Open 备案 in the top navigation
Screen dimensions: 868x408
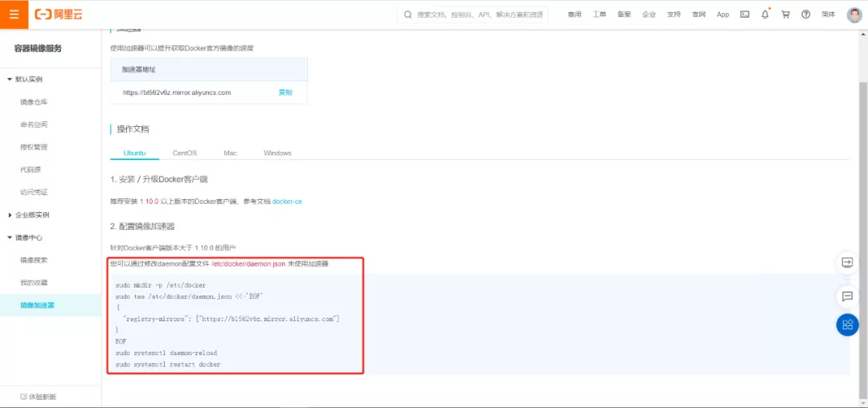tap(624, 14)
